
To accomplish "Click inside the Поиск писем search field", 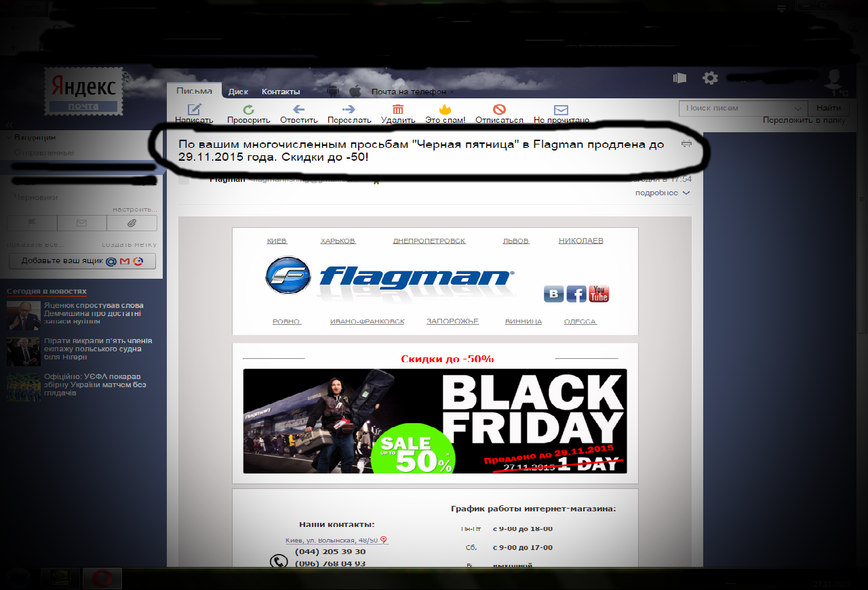I will pyautogui.click(x=736, y=108).
